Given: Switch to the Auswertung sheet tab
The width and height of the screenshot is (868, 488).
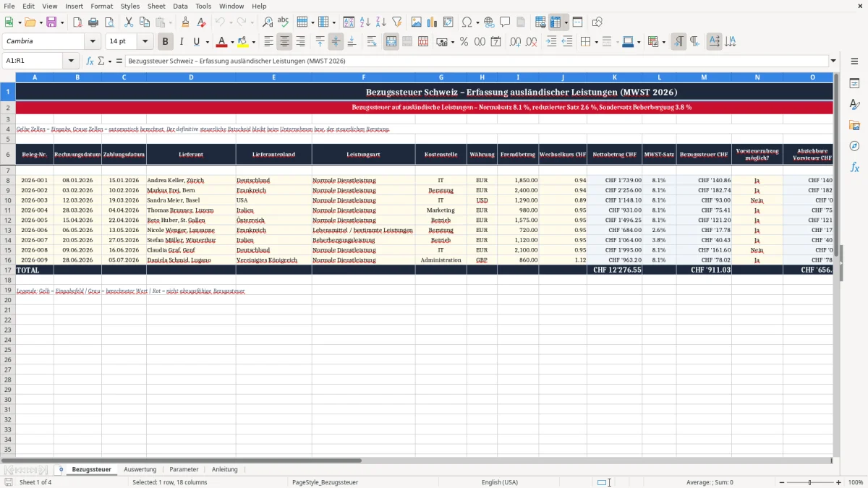Looking at the screenshot, I should [x=140, y=469].
